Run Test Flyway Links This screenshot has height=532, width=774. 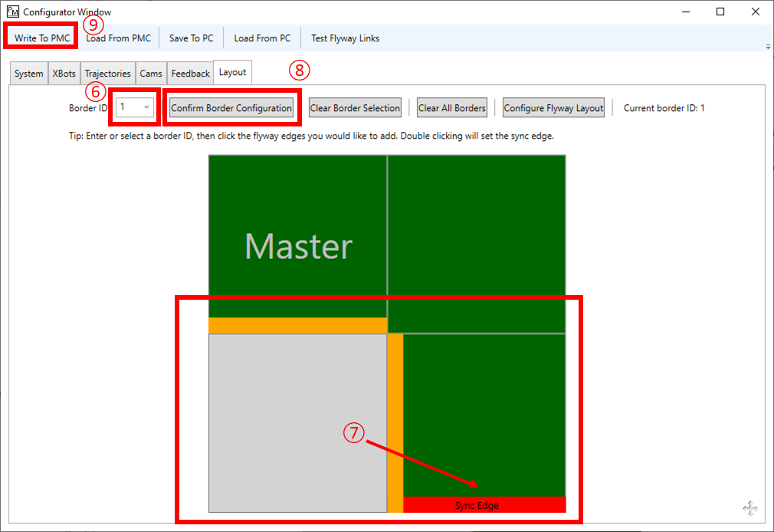tap(345, 38)
